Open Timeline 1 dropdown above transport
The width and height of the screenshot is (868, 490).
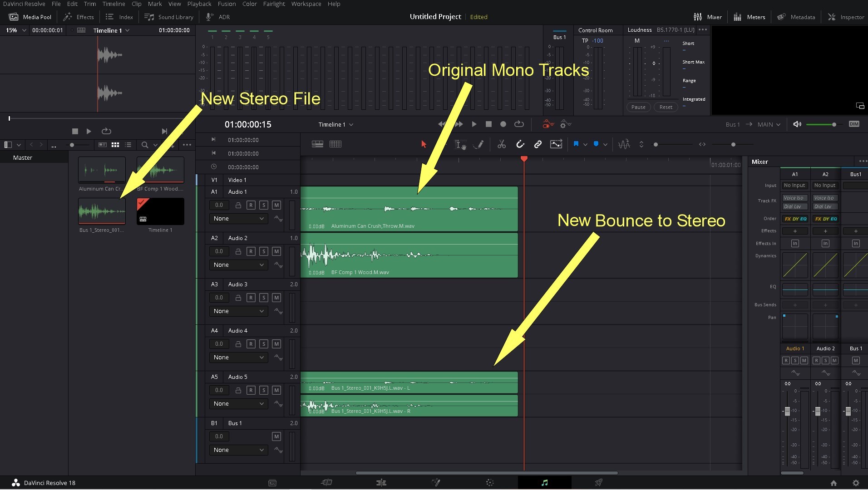pyautogui.click(x=335, y=124)
